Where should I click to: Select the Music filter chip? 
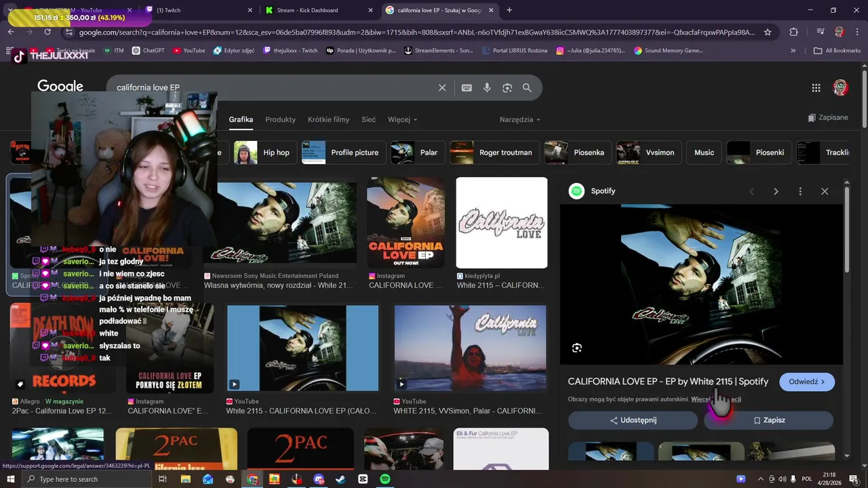coord(704,152)
